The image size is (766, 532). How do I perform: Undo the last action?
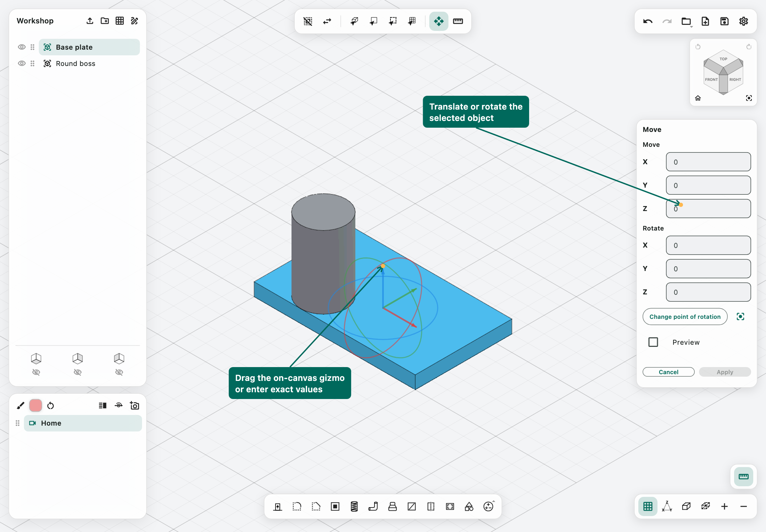click(x=648, y=21)
